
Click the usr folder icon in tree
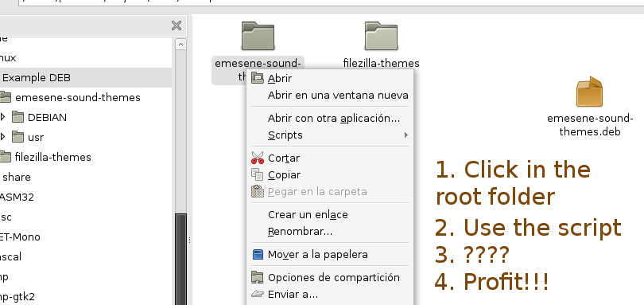pos(17,137)
